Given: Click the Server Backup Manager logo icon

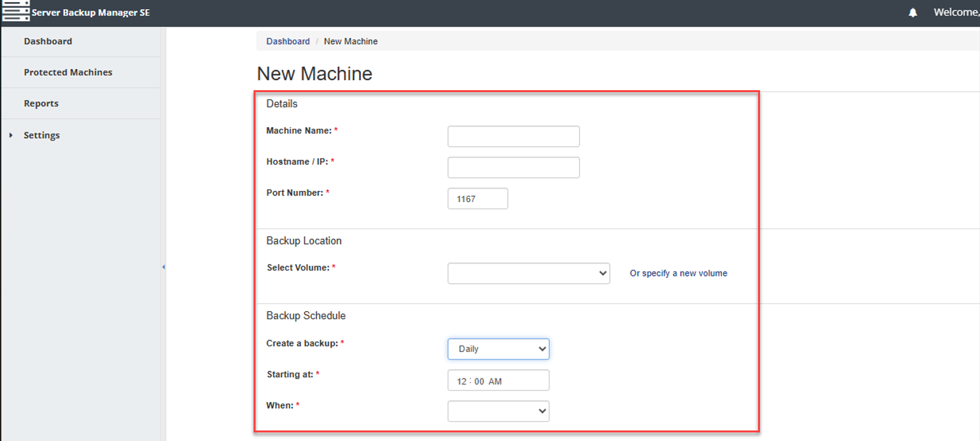Looking at the screenshot, I should click(x=16, y=12).
